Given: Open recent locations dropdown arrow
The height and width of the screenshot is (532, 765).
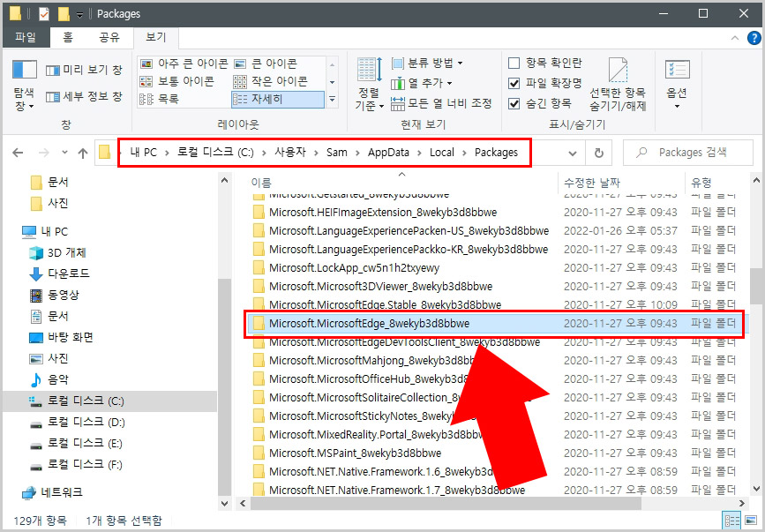Looking at the screenshot, I should [64, 153].
